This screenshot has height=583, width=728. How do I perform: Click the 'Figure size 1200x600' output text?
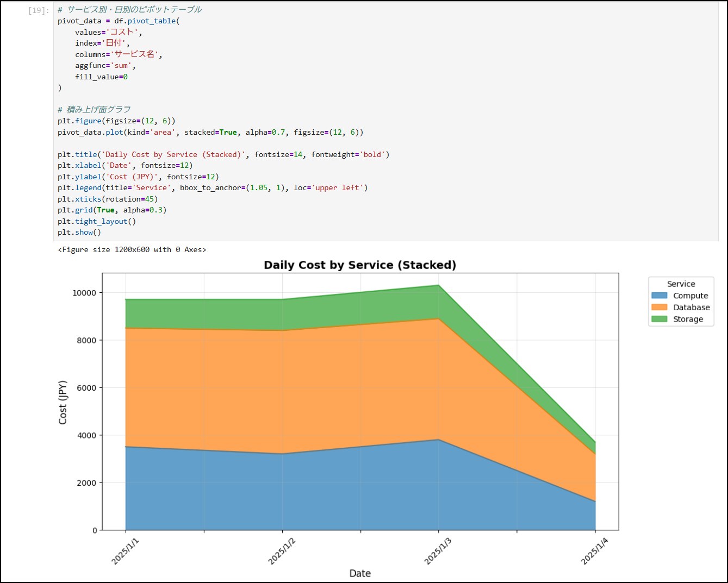132,250
